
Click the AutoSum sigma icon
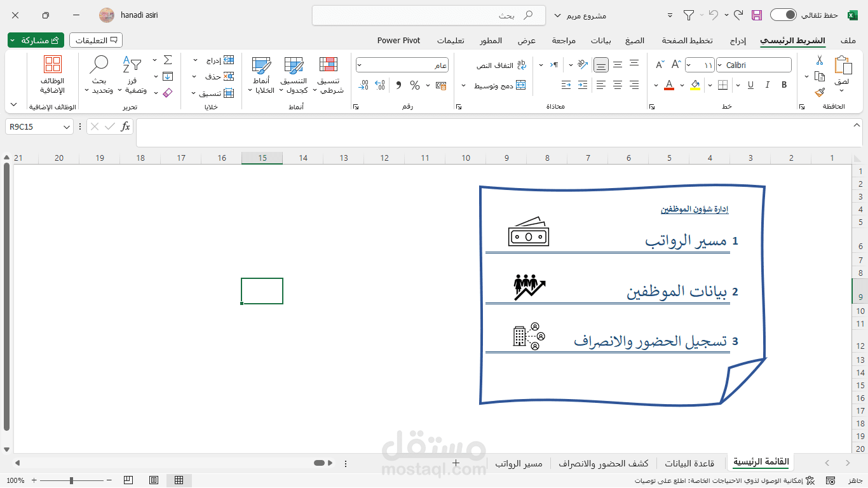(x=168, y=60)
